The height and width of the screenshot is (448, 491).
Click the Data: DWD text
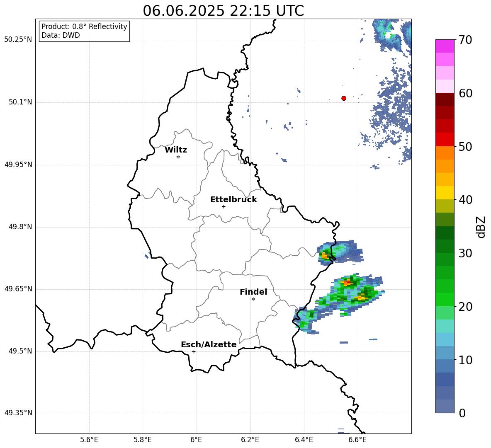tap(61, 35)
